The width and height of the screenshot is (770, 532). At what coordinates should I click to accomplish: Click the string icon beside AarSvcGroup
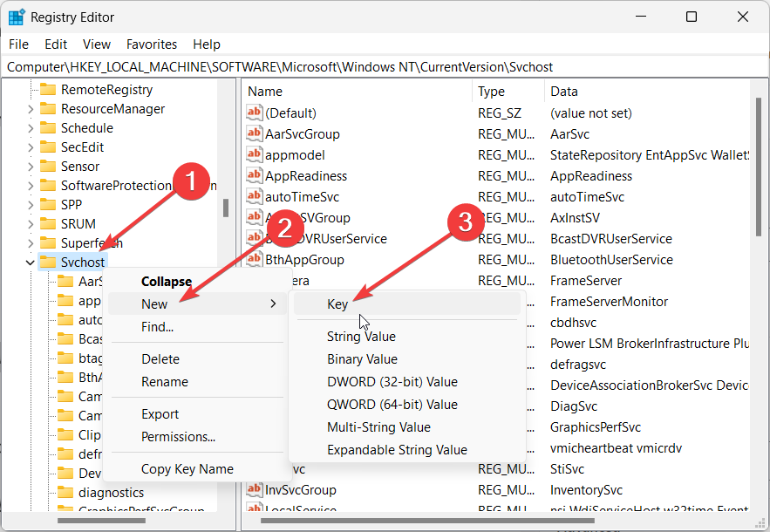coord(254,133)
